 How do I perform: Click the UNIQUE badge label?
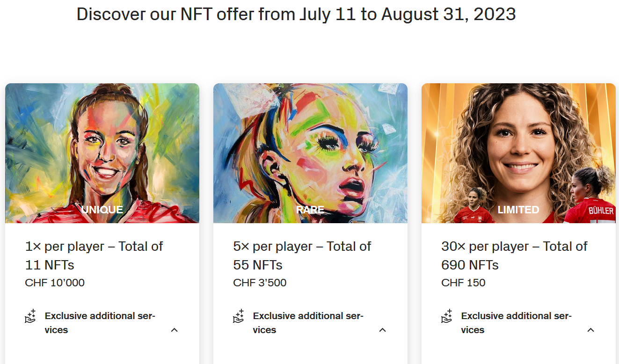point(102,210)
